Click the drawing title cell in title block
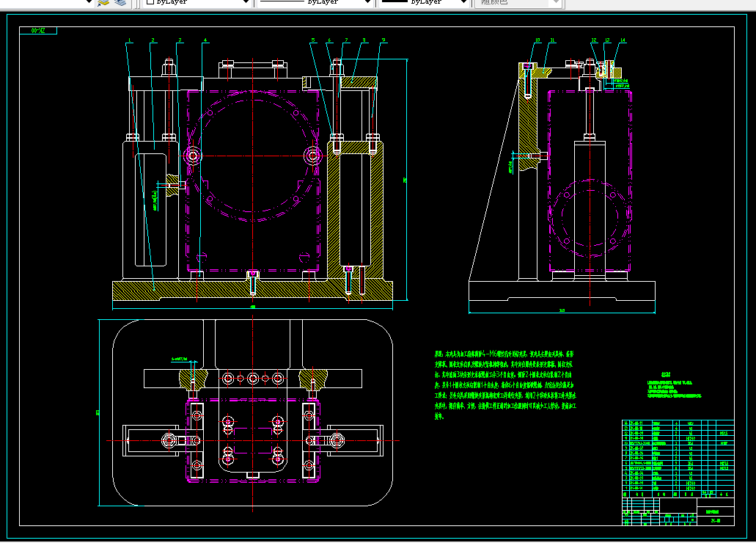Screen dimensions: 756x543 coord(716,511)
